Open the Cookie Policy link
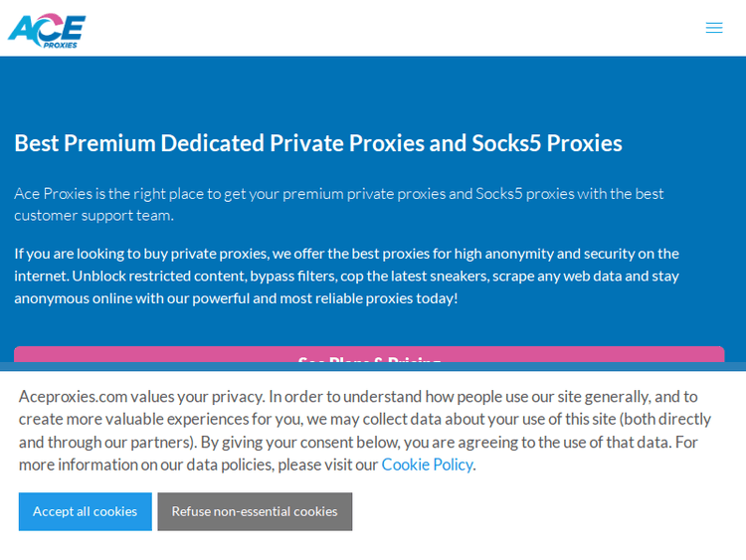This screenshot has width=746, height=560. [427, 465]
